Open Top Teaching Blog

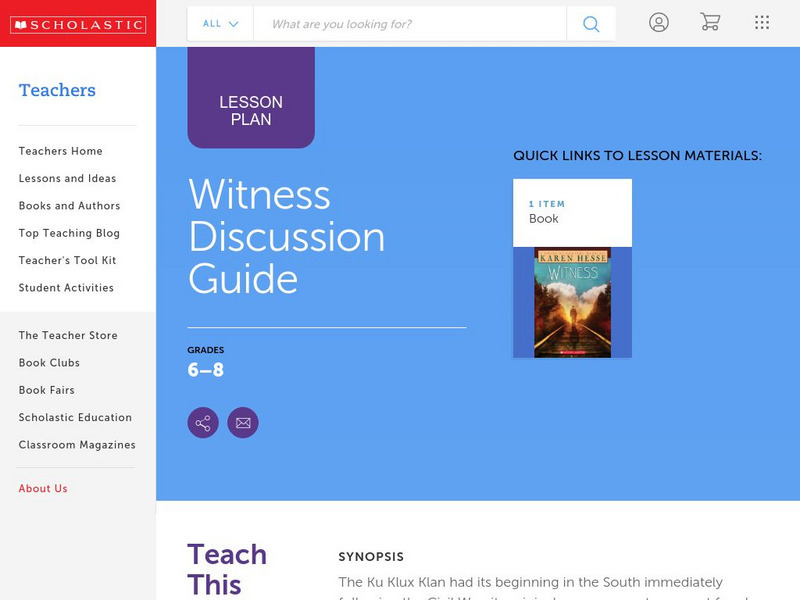pyautogui.click(x=69, y=233)
